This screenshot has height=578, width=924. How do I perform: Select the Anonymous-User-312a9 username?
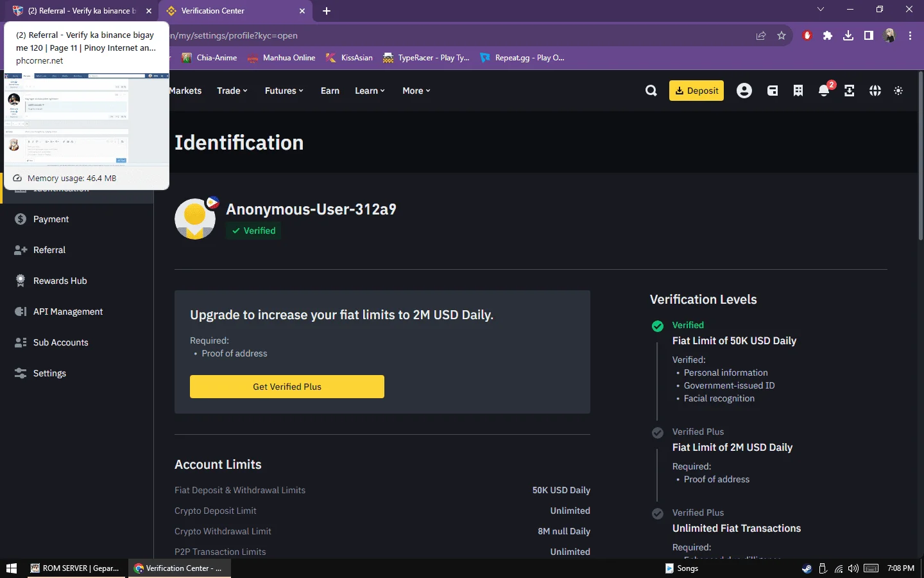click(x=311, y=209)
